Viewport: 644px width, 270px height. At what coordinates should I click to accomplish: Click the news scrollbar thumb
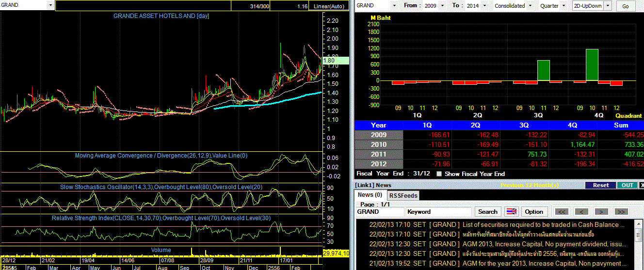pyautogui.click(x=638, y=236)
